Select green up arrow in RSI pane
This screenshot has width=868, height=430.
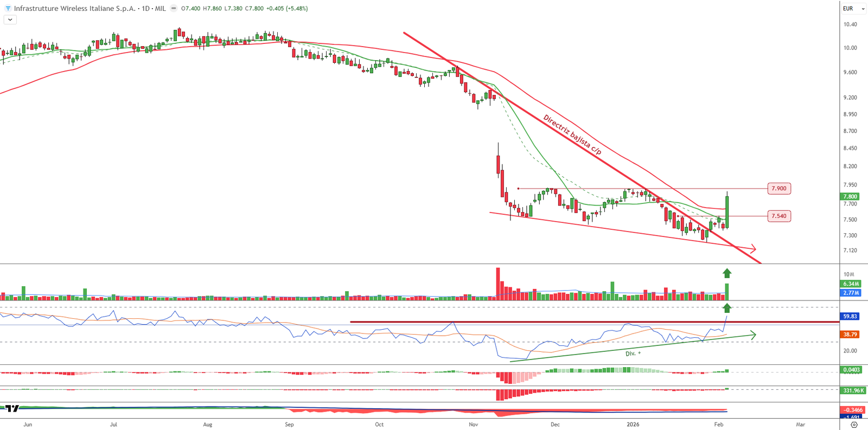[x=727, y=308]
